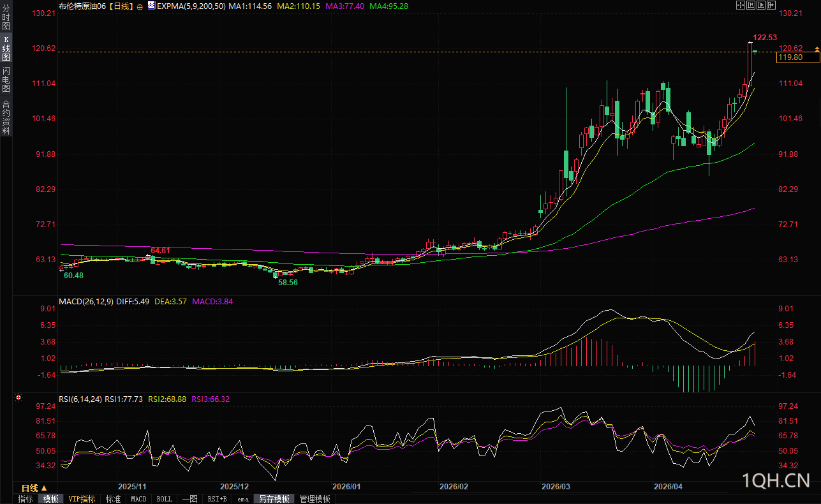Click the orange up-arrow price alert icon
The height and width of the screenshot is (504, 821).
[816, 48]
